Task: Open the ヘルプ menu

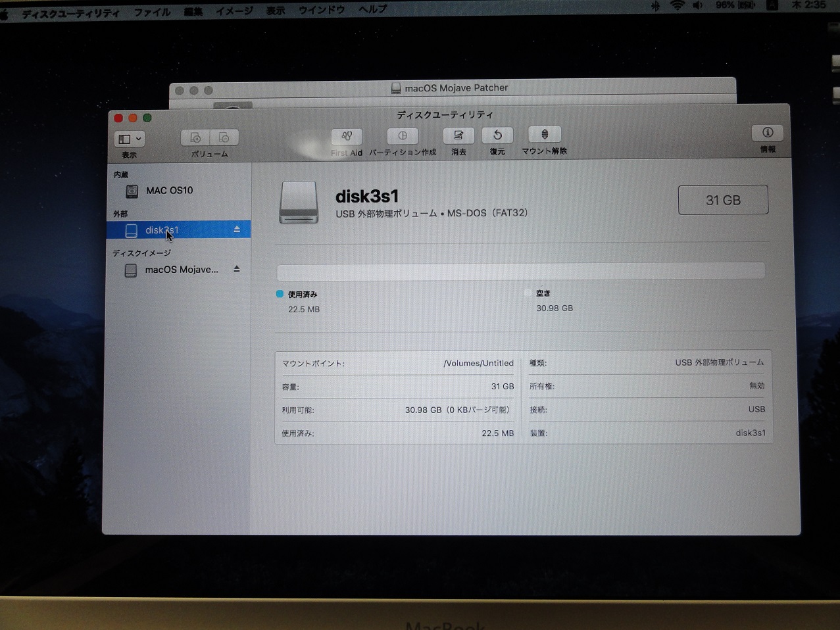Action: (x=373, y=9)
